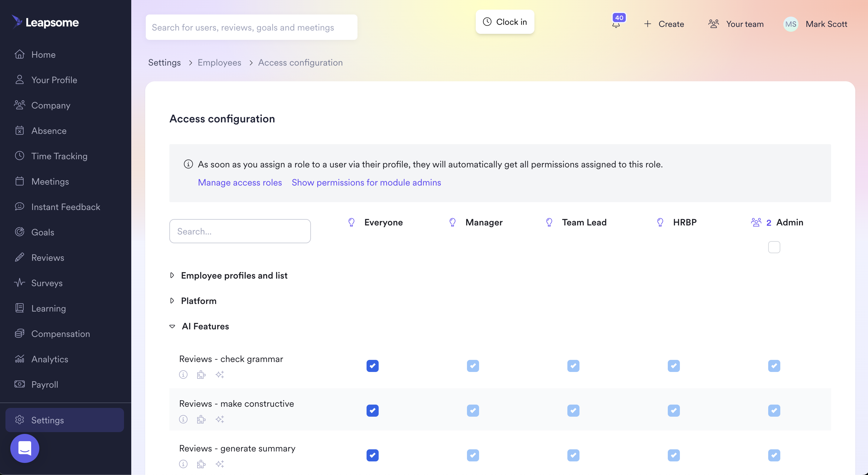Screen dimensions: 868x475
Task: Uncheck Everyone for Reviews - generate summary
Action: [x=372, y=455]
